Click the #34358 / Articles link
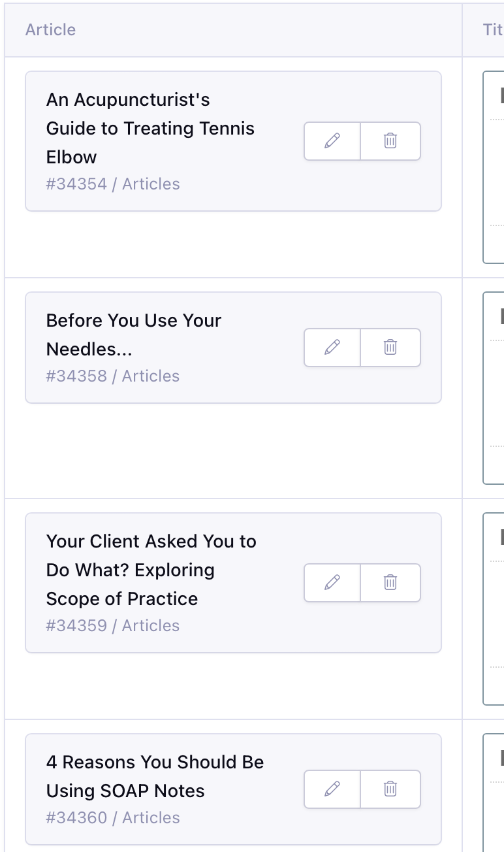 [112, 376]
